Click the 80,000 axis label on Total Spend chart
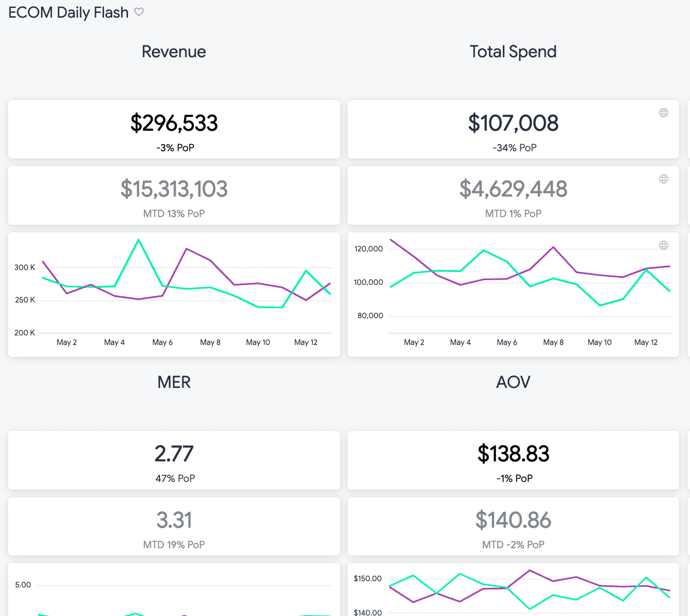Image resolution: width=690 pixels, height=616 pixels. tap(371, 316)
